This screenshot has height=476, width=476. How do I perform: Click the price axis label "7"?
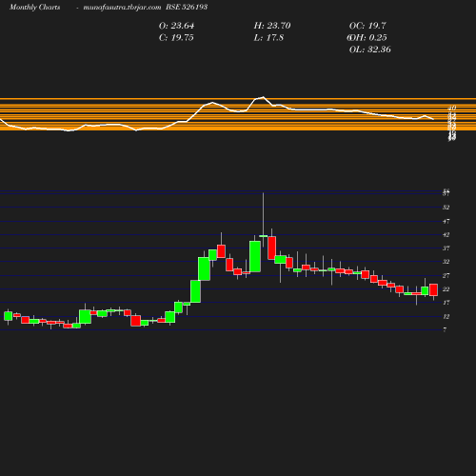(x=445, y=330)
